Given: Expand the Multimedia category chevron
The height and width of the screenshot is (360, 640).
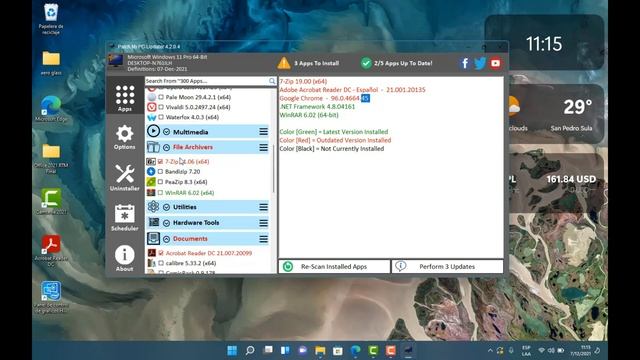Looking at the screenshot, I should click(x=167, y=132).
